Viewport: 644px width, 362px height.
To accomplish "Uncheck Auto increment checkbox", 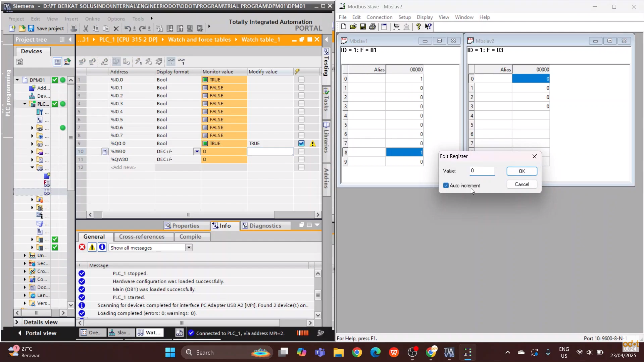I will coord(446,186).
